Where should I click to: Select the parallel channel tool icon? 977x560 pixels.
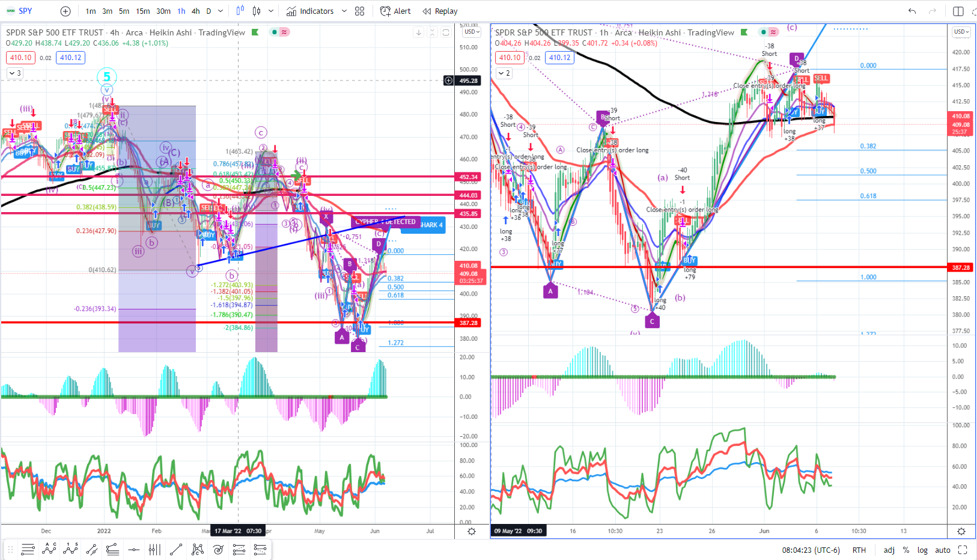(91, 549)
